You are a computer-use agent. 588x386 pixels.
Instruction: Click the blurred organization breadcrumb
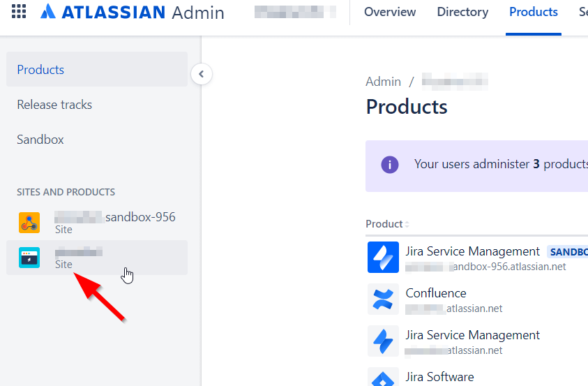coord(455,82)
